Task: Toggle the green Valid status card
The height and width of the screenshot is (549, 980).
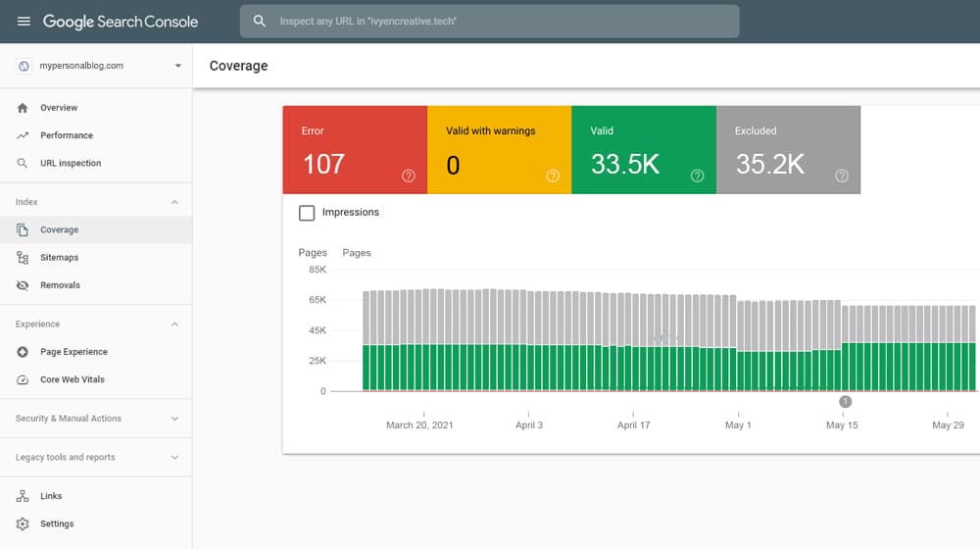Action: 644,149
